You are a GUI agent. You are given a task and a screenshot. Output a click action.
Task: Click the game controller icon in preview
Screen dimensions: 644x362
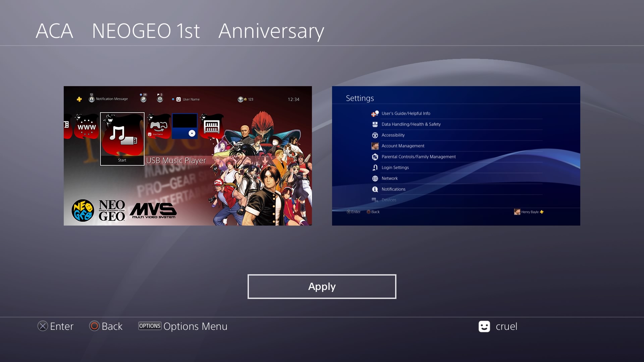[158, 126]
